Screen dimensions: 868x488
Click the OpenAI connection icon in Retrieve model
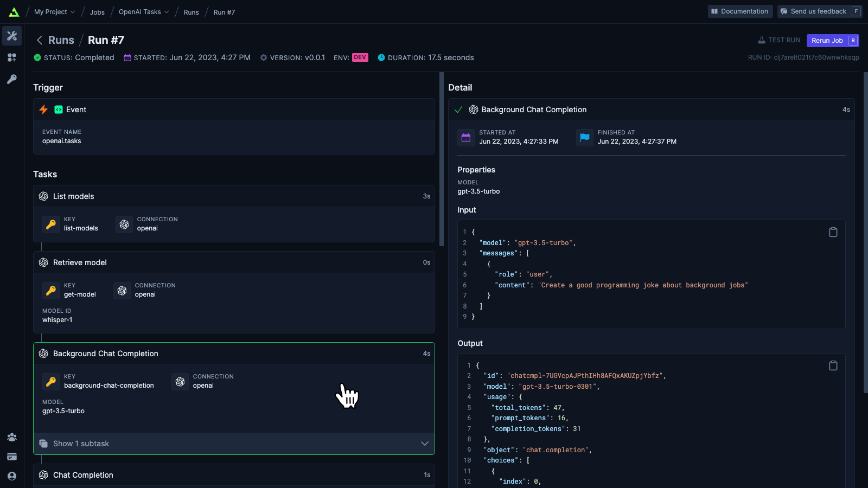(x=122, y=290)
